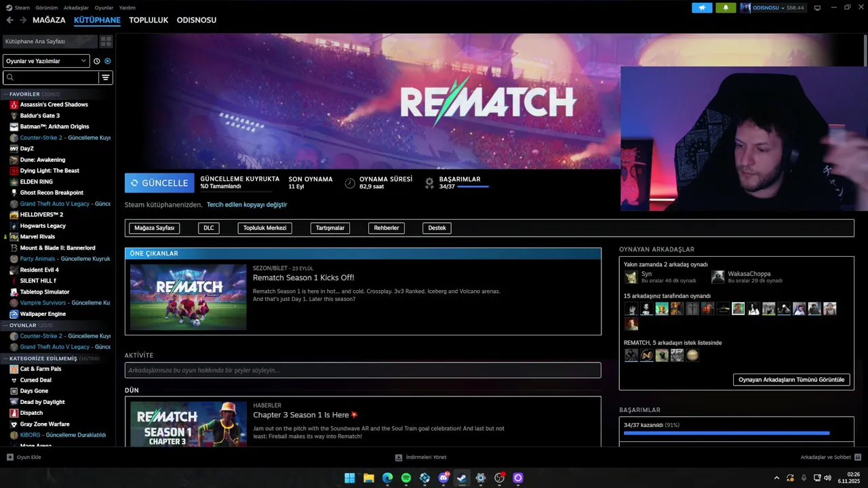This screenshot has height=488, width=868.
Task: Open the green bell notifications button
Action: tap(726, 8)
